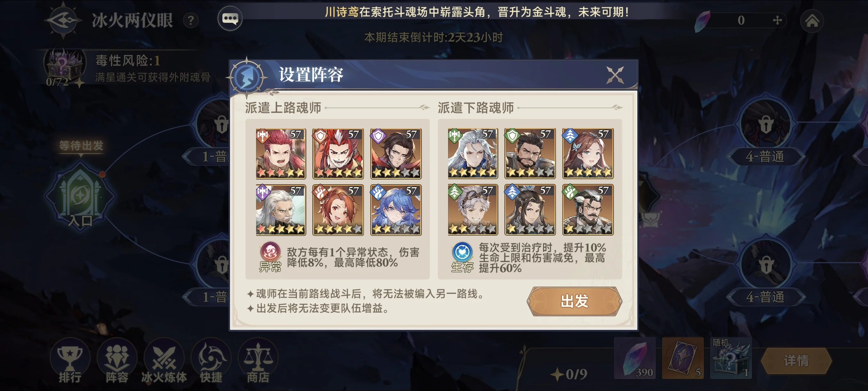The width and height of the screenshot is (868, 391).
Task: Open the help question mark icon
Action: coord(191,21)
